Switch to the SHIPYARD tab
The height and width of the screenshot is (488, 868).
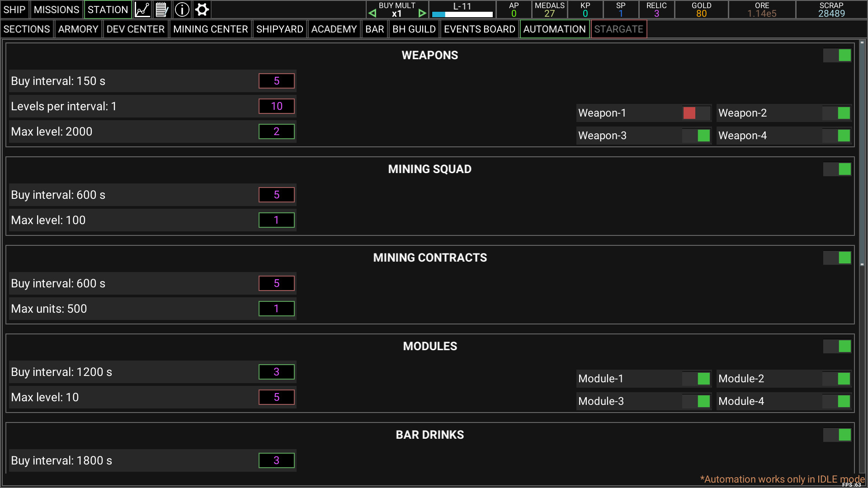tap(279, 29)
